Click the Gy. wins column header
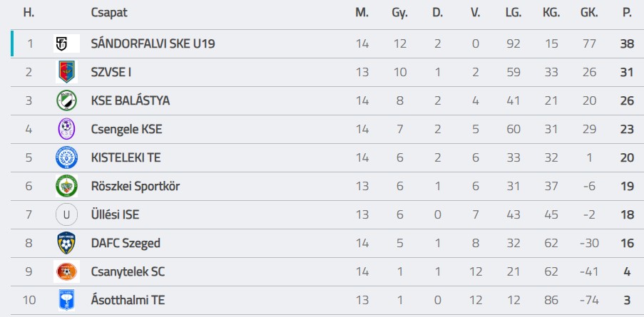This screenshot has height=317, width=644. coord(399,12)
